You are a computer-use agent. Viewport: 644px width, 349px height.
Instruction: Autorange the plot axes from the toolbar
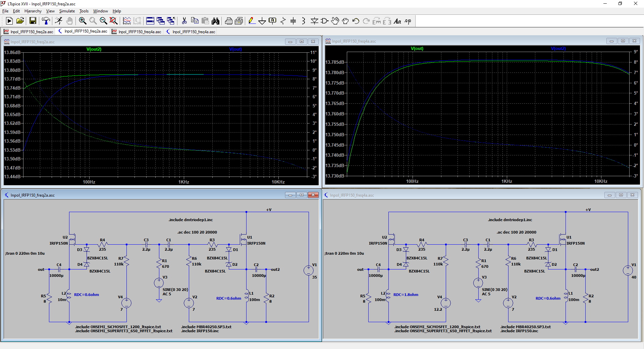click(x=127, y=21)
